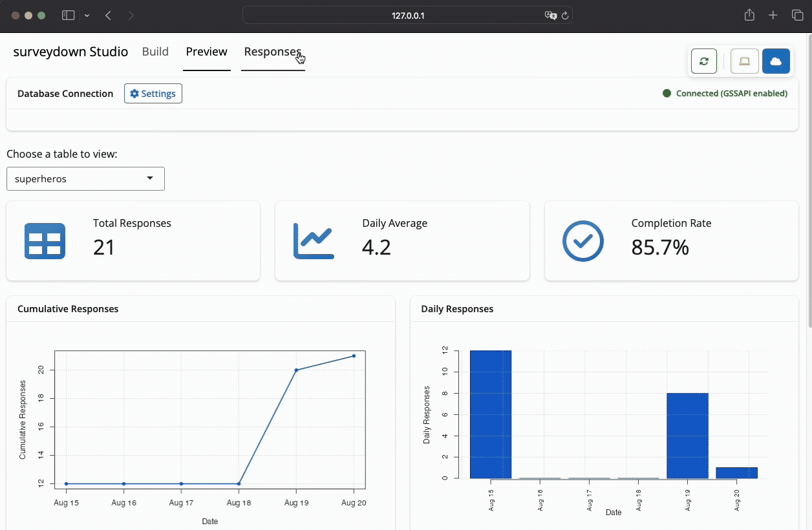Click the 127.0.0.1 address bar

click(407, 16)
